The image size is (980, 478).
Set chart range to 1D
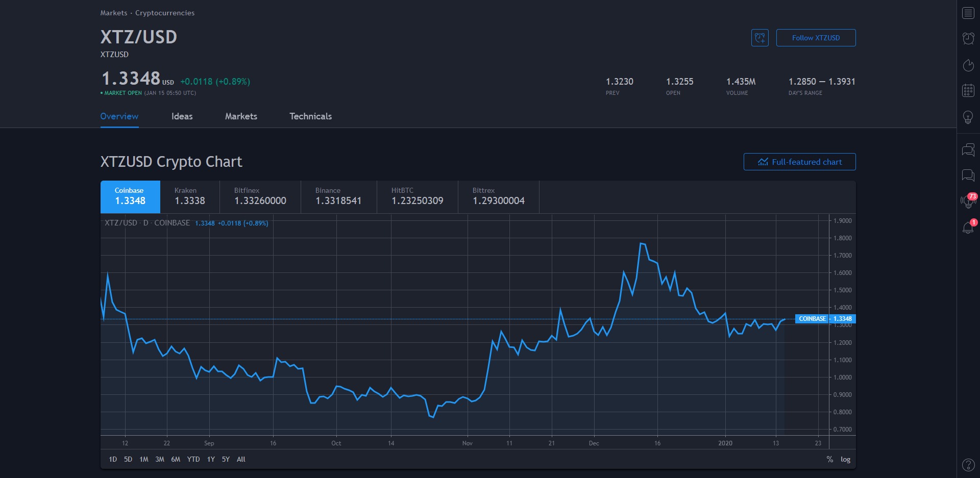113,459
